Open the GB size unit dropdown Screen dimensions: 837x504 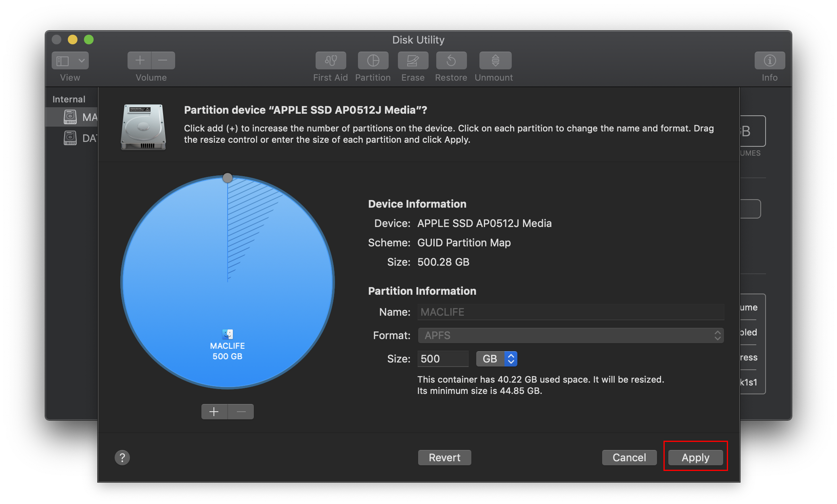(496, 359)
